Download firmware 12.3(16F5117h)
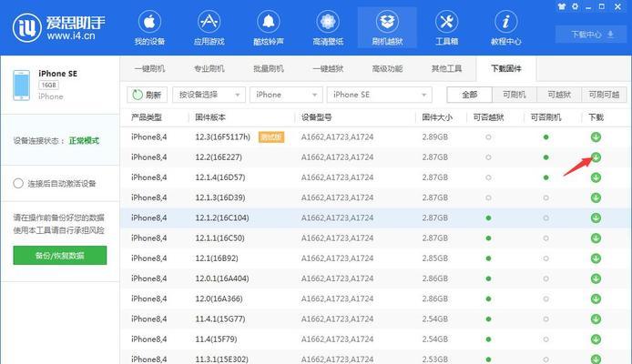 pos(596,136)
